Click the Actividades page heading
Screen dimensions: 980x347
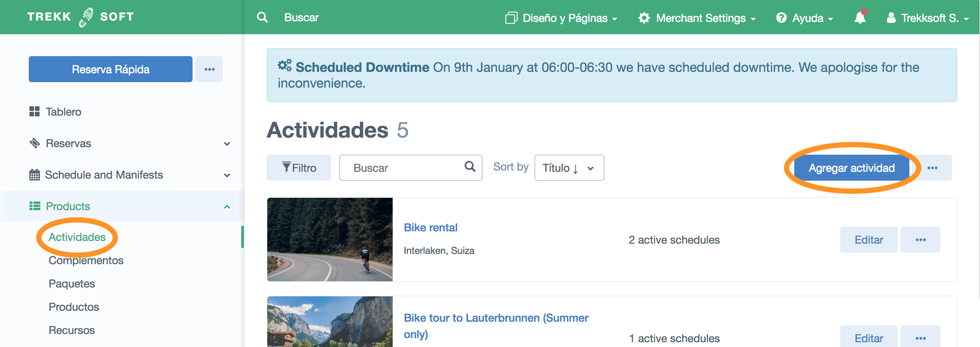point(328,130)
